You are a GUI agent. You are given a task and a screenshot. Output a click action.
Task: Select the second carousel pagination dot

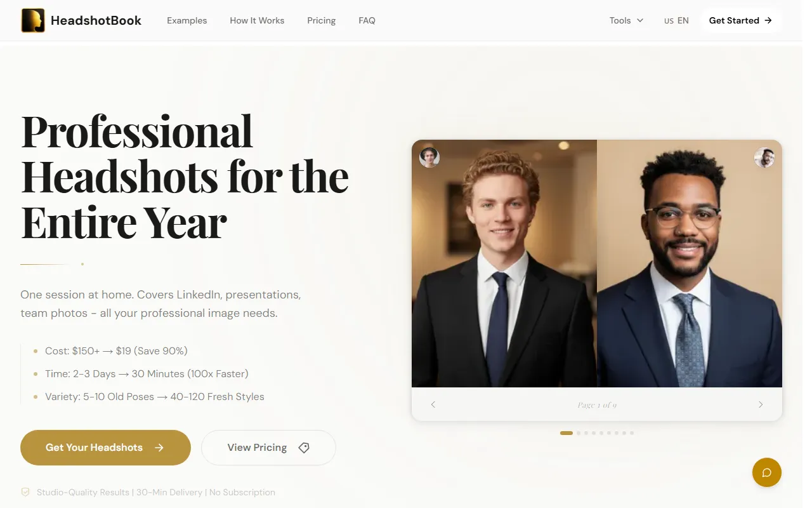(579, 433)
